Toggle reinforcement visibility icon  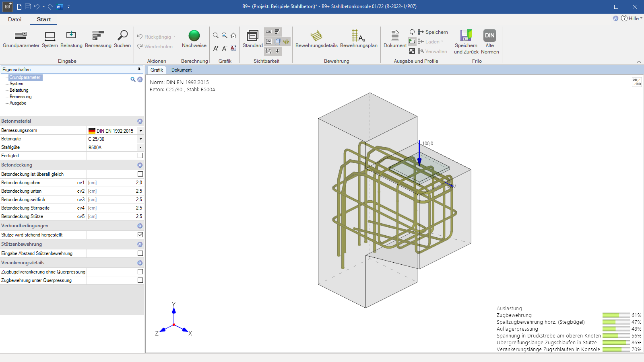point(286,41)
